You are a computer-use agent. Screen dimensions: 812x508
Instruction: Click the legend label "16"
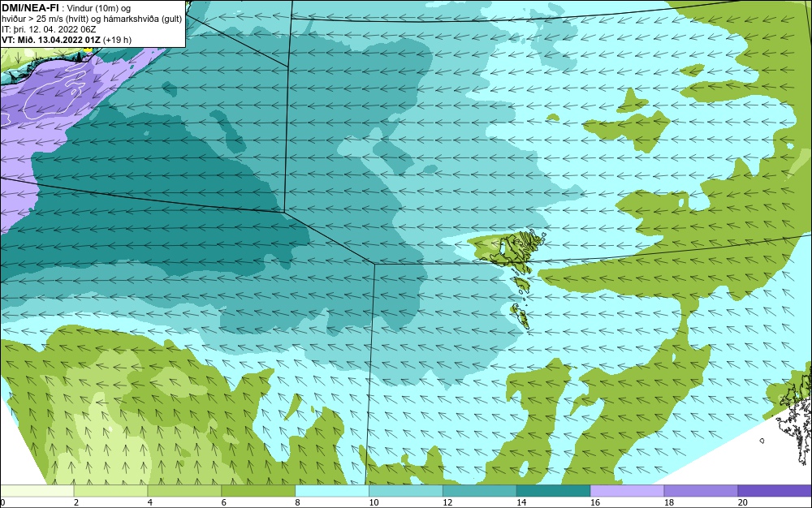(595, 502)
